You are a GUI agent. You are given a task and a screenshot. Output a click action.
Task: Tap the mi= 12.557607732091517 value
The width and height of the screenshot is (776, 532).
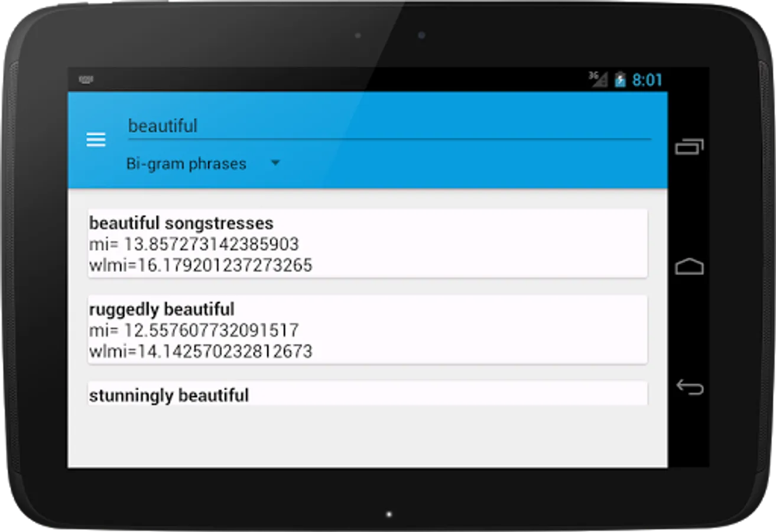(194, 330)
